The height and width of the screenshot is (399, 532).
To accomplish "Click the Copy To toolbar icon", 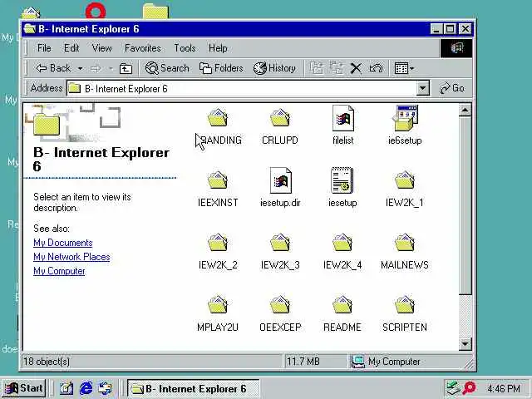I will pyautogui.click(x=337, y=68).
